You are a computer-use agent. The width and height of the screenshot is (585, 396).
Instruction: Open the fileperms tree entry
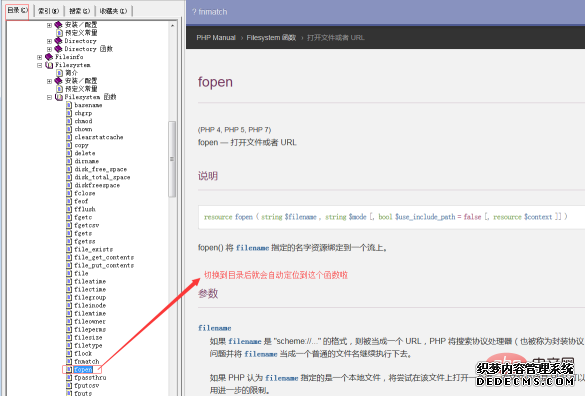pyautogui.click(x=90, y=330)
